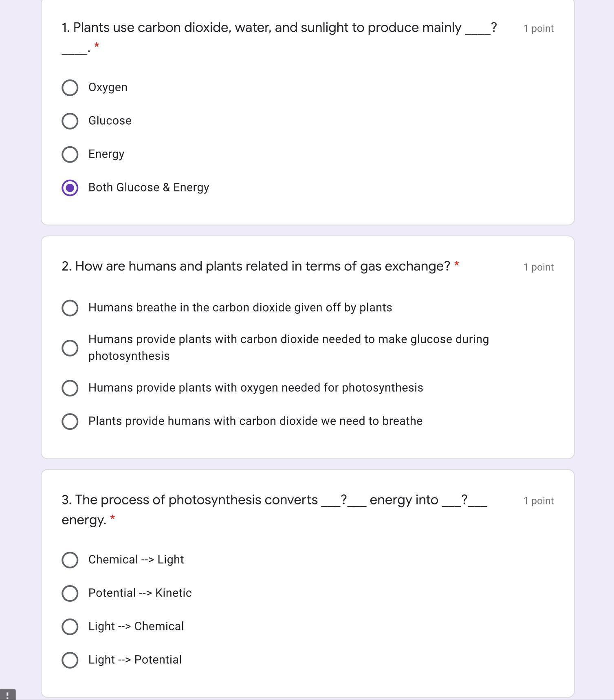Select 'Humans provide plants with oxygen' option

70,388
